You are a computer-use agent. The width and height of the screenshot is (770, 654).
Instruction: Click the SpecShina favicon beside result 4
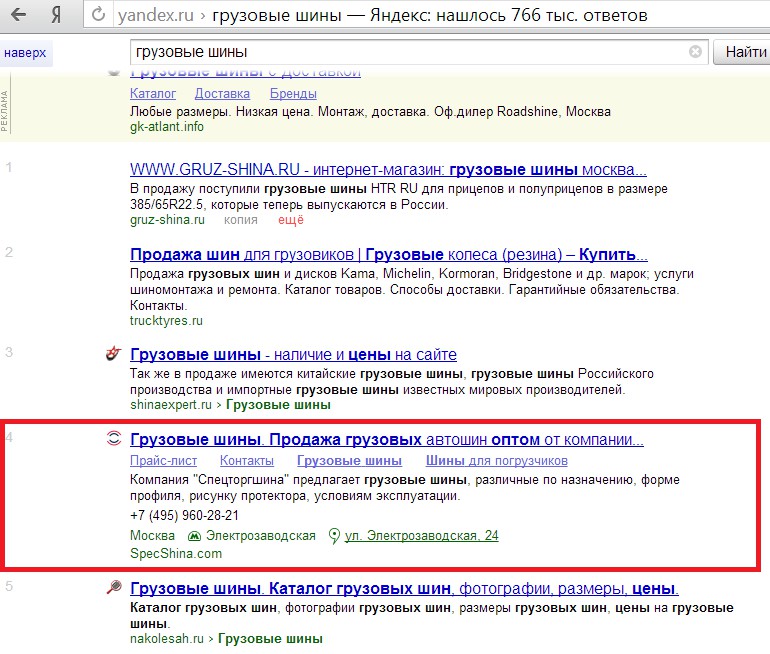coord(113,438)
